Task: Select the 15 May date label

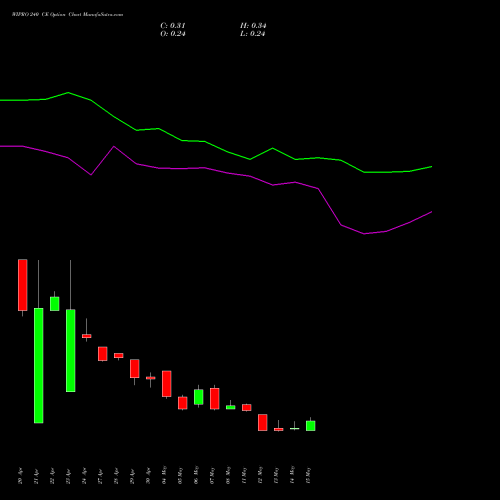Action: (309, 475)
